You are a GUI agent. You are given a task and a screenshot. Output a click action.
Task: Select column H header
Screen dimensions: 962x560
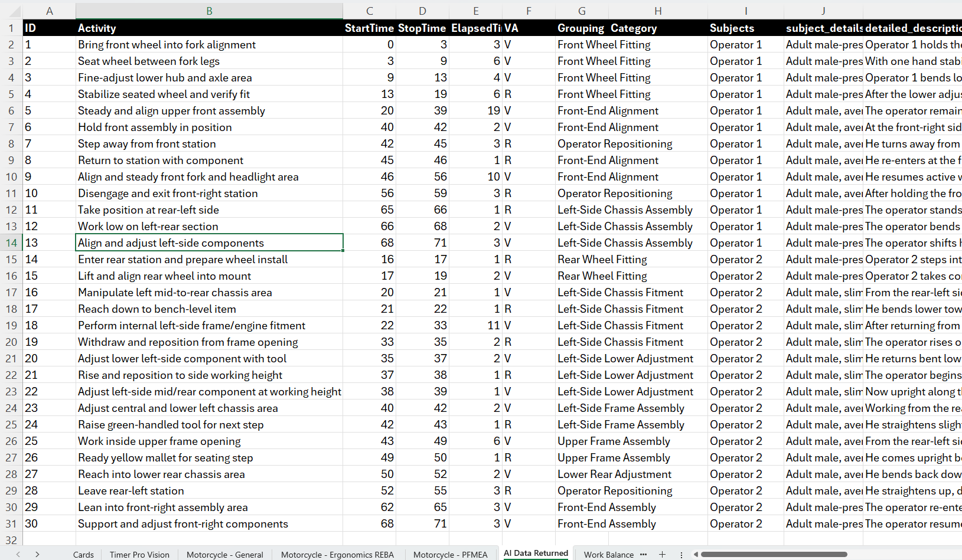[x=658, y=11]
